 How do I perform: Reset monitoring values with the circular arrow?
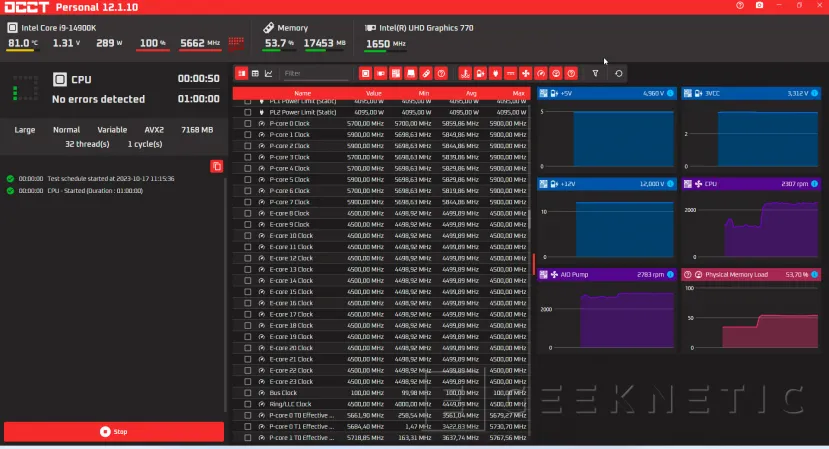point(619,74)
